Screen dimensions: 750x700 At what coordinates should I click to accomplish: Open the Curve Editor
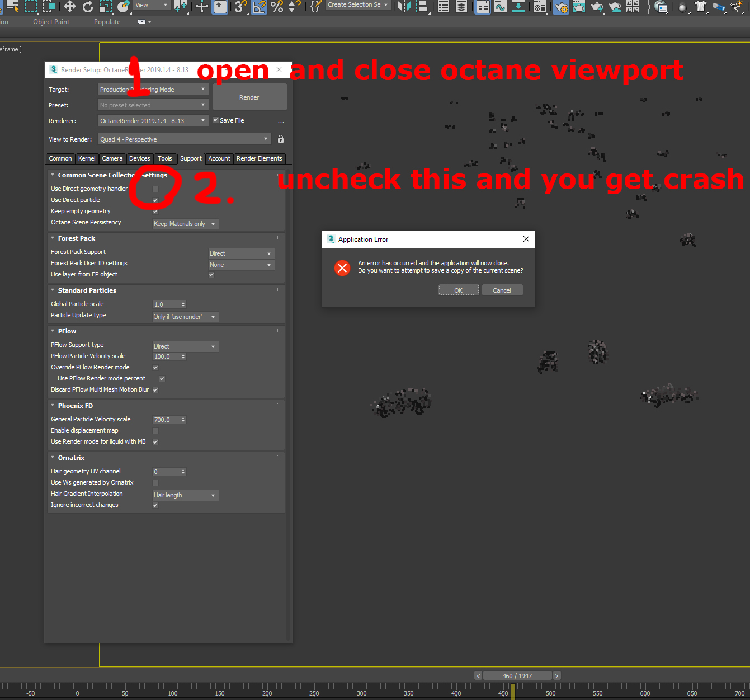(x=501, y=7)
